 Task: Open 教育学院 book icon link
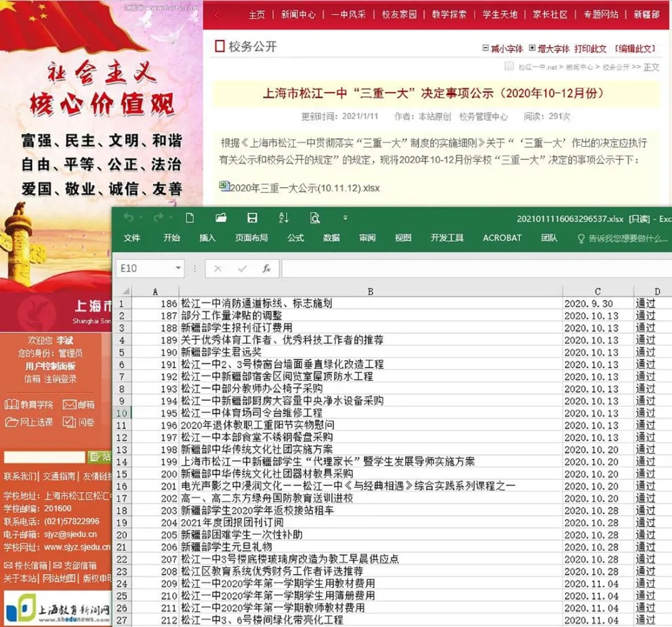(x=29, y=404)
